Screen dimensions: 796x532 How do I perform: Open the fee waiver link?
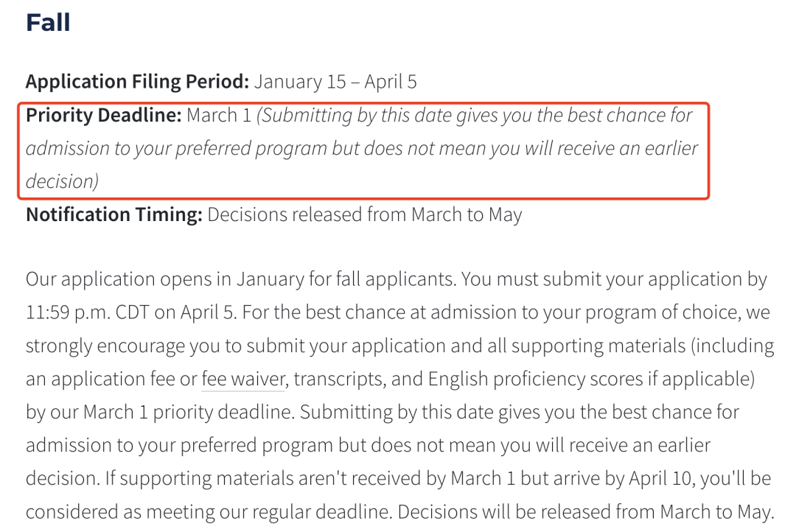pos(243,379)
